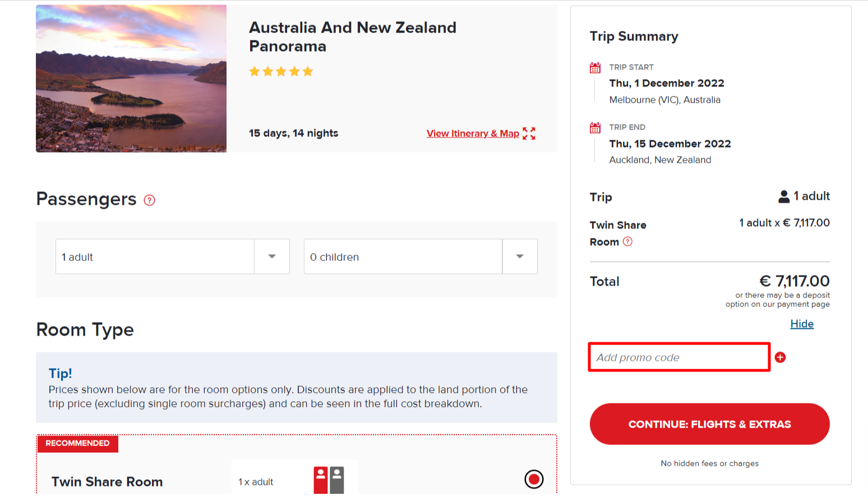Open the View Itinerary & Map link
This screenshot has width=868, height=500.
(472, 134)
